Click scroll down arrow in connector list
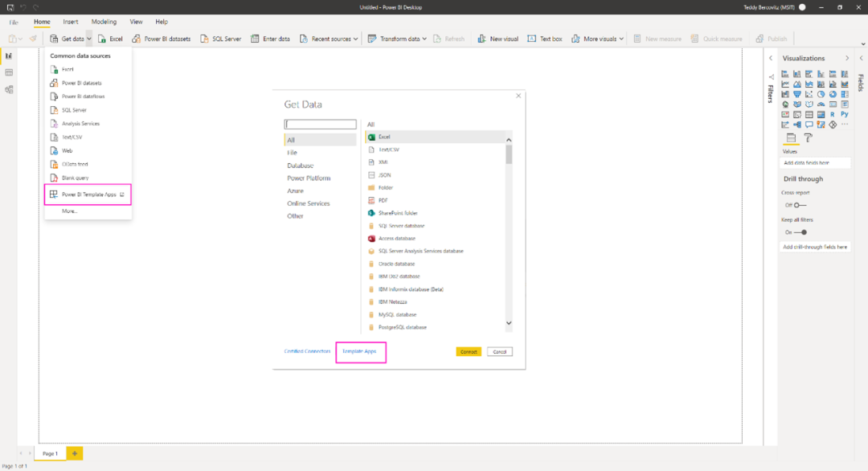This screenshot has height=471, width=868. (509, 323)
